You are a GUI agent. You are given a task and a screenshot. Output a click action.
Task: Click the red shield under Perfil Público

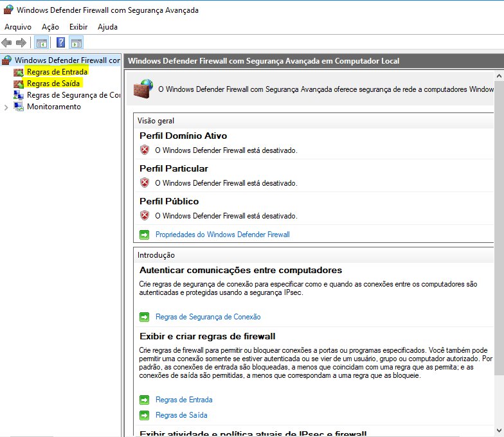(x=145, y=216)
